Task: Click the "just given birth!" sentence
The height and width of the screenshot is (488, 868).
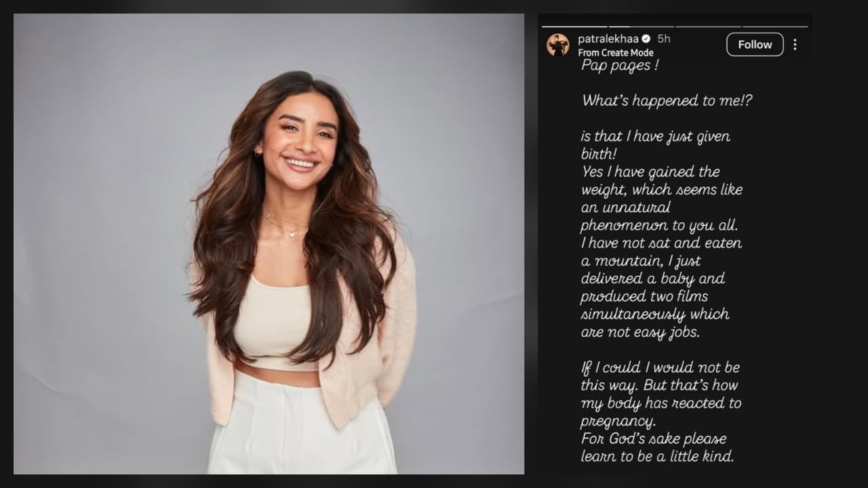Action: click(655, 145)
